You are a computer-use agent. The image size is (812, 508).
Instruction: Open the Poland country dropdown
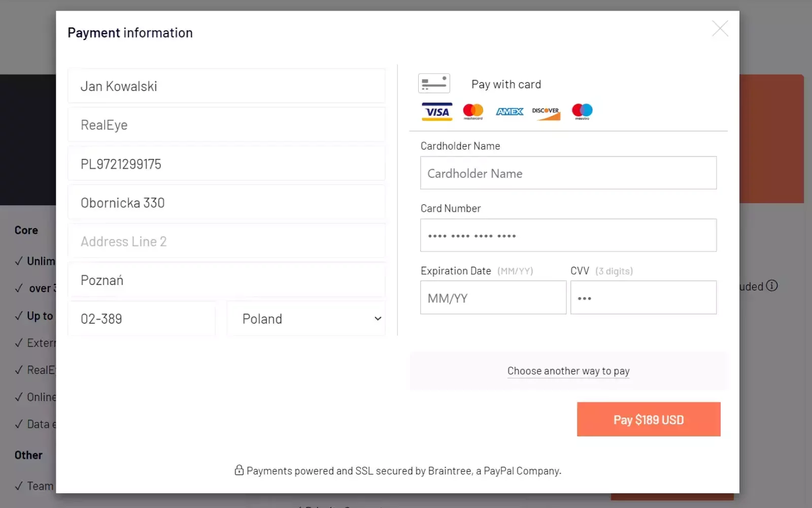(x=306, y=319)
